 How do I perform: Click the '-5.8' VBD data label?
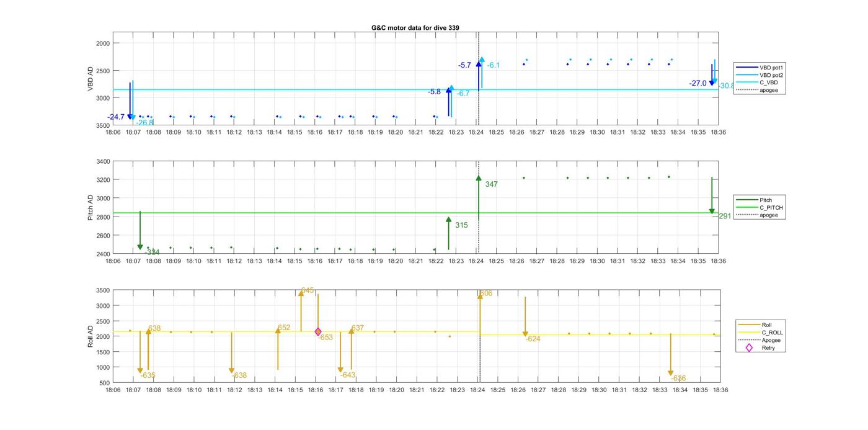click(434, 91)
